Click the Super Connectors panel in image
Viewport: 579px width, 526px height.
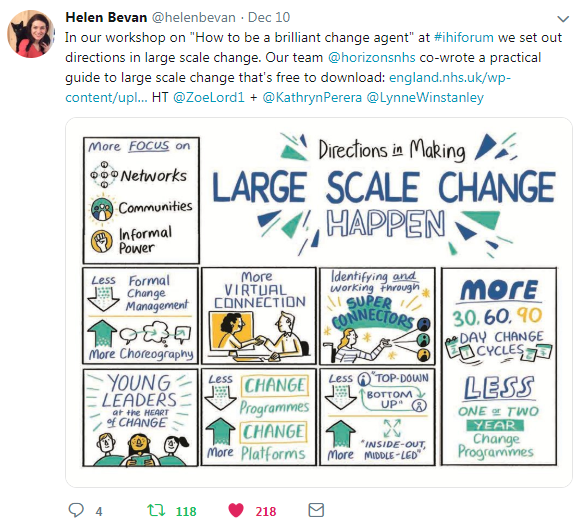coord(377,316)
